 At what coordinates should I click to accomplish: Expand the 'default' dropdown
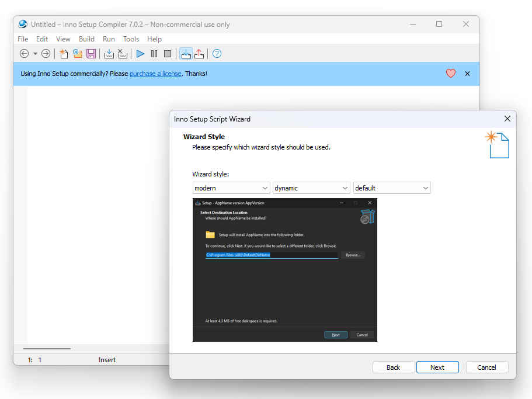pos(392,188)
